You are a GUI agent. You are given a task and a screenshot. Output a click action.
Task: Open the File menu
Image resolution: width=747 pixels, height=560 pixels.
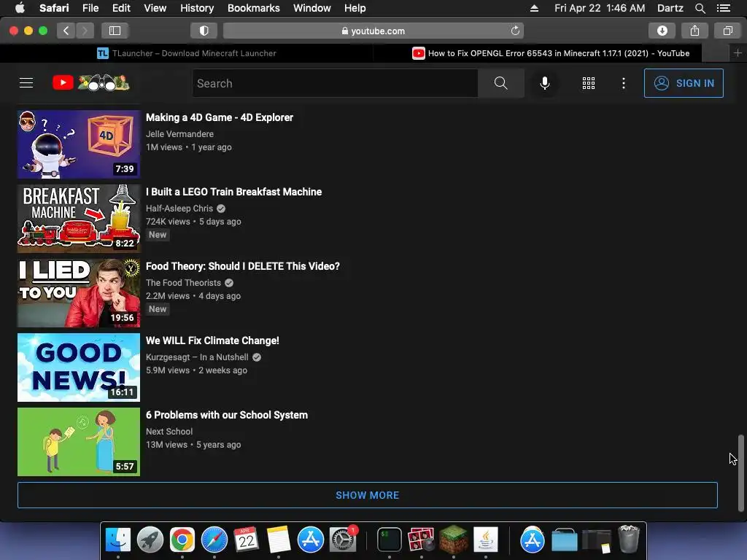(90, 8)
